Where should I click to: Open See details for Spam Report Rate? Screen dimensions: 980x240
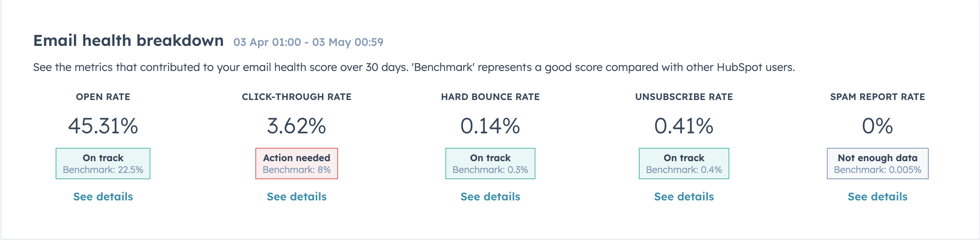pos(877,196)
